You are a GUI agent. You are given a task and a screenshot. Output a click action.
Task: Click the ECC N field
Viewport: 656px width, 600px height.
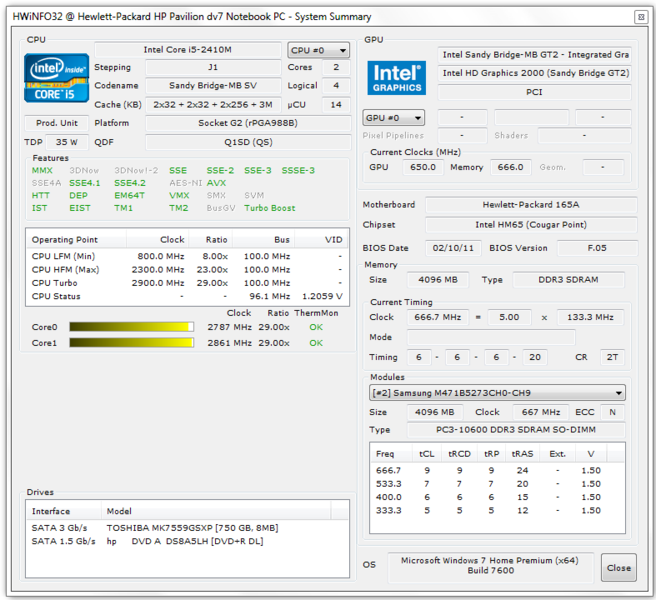click(612, 412)
